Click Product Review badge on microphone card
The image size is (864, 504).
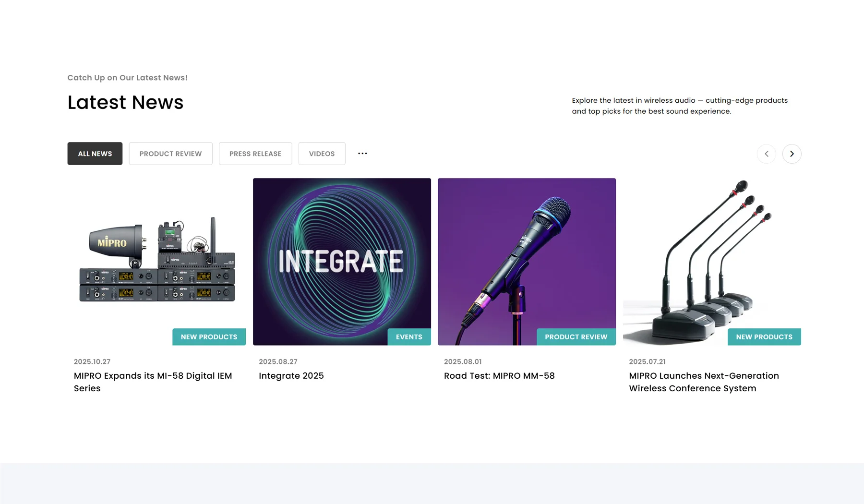[576, 337]
